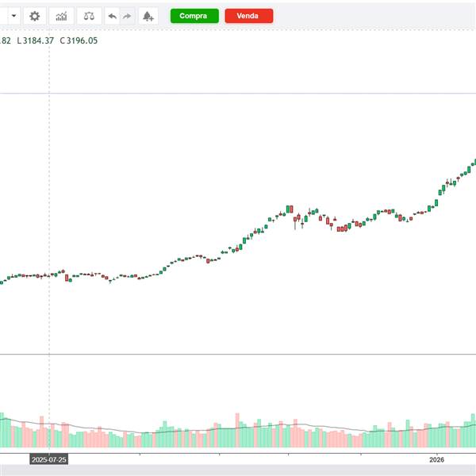
Task: Click the horizontal scrollbar below the time axis
Action: tap(238, 470)
